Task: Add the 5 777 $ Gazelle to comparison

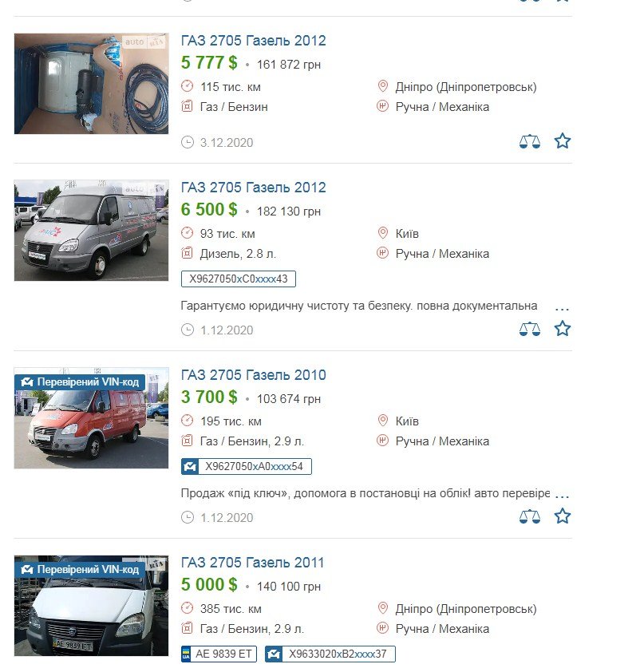Action: coord(529,141)
